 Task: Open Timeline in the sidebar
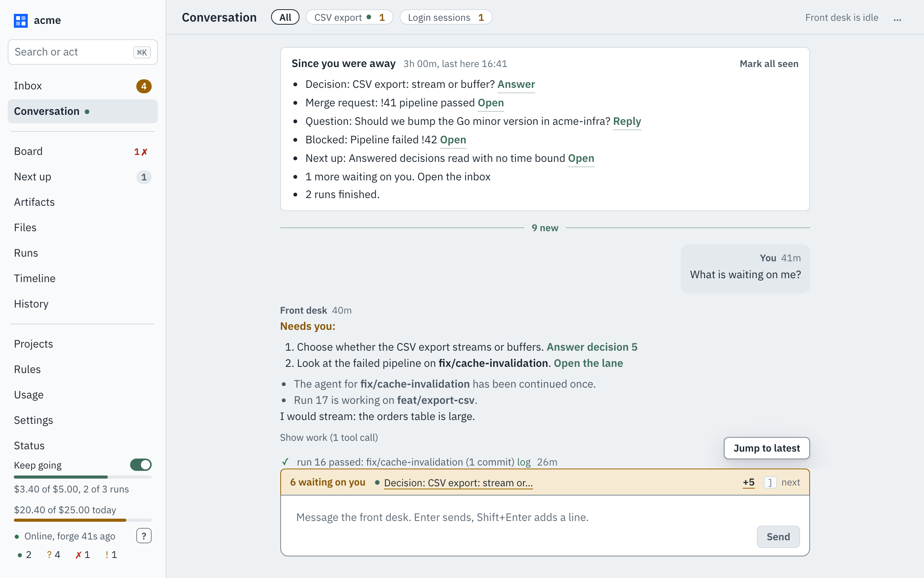[x=83, y=279]
